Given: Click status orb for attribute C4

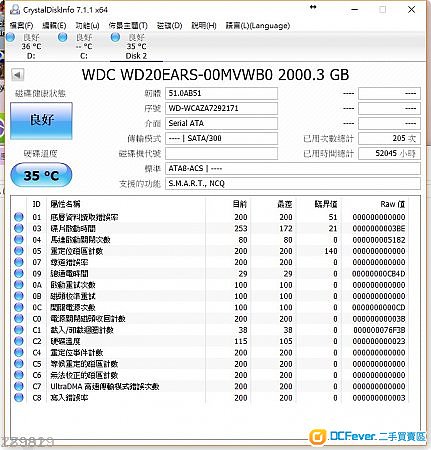Looking at the screenshot, I should 19,353.
